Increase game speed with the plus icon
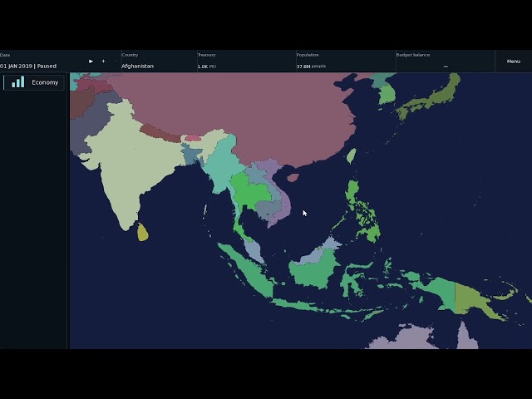 103,62
